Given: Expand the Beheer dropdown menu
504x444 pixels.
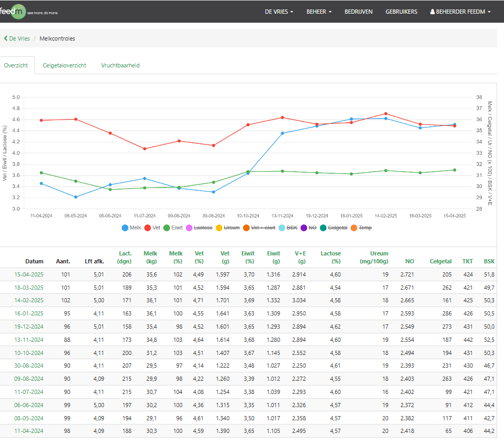Looking at the screenshot, I should tap(319, 12).
